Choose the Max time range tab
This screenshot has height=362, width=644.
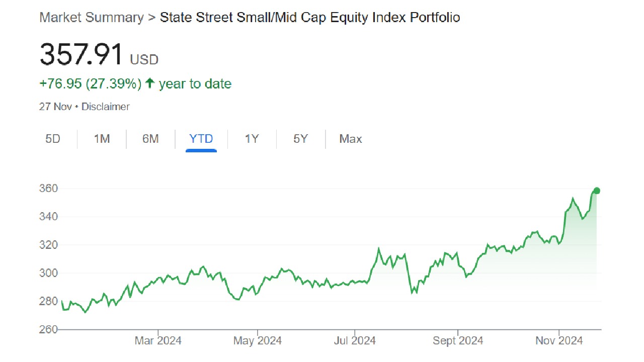click(x=351, y=139)
